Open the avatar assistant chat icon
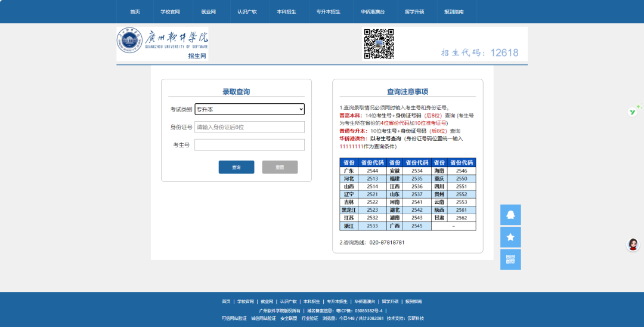 (633, 245)
